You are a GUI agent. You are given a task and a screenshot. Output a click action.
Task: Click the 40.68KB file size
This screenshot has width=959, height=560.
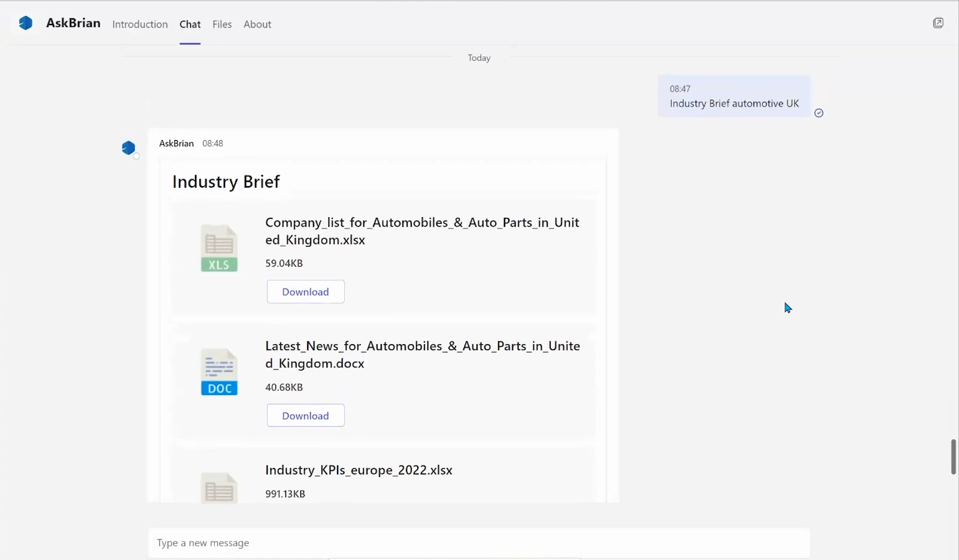pyautogui.click(x=284, y=387)
